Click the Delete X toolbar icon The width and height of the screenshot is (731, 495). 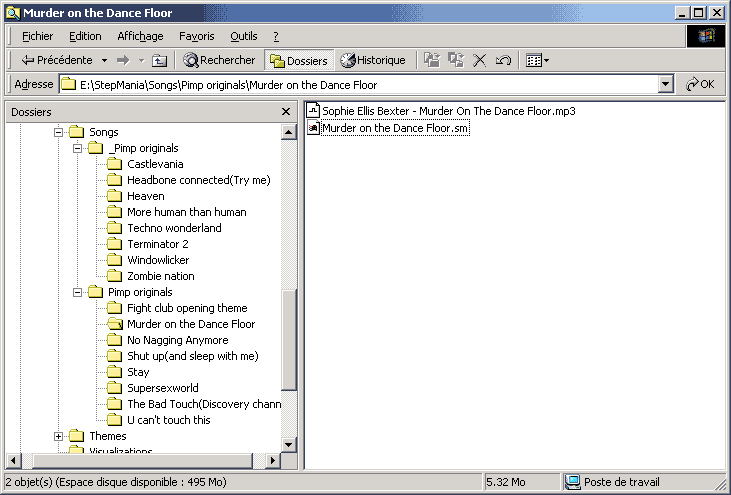click(x=479, y=60)
